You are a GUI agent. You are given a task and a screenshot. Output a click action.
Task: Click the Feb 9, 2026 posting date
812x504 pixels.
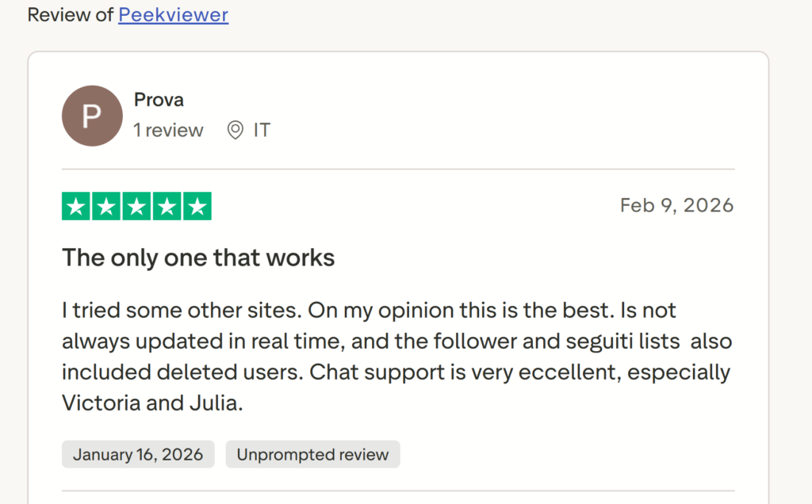coord(676,204)
